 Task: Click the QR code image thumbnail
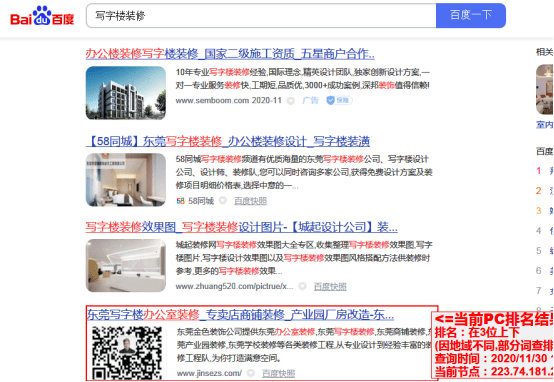click(126, 353)
